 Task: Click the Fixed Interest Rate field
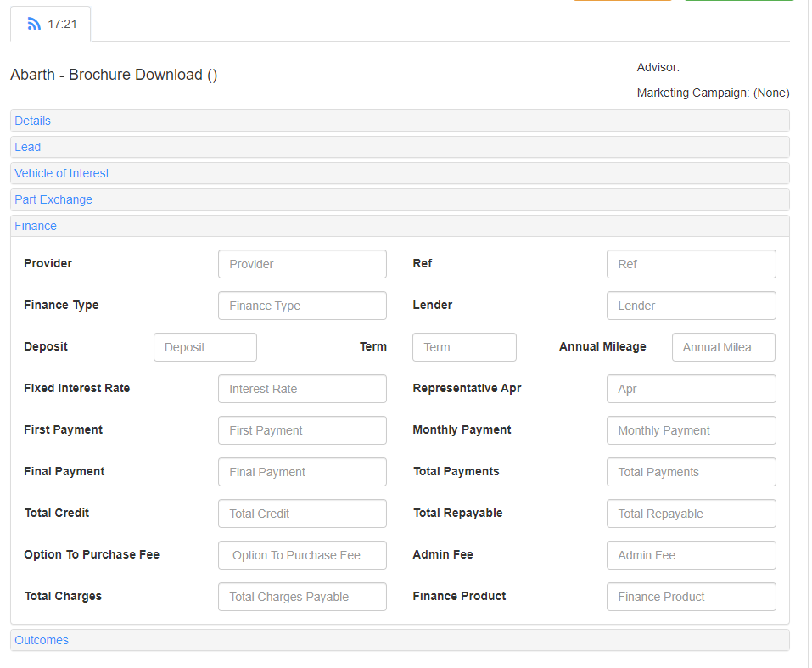302,389
